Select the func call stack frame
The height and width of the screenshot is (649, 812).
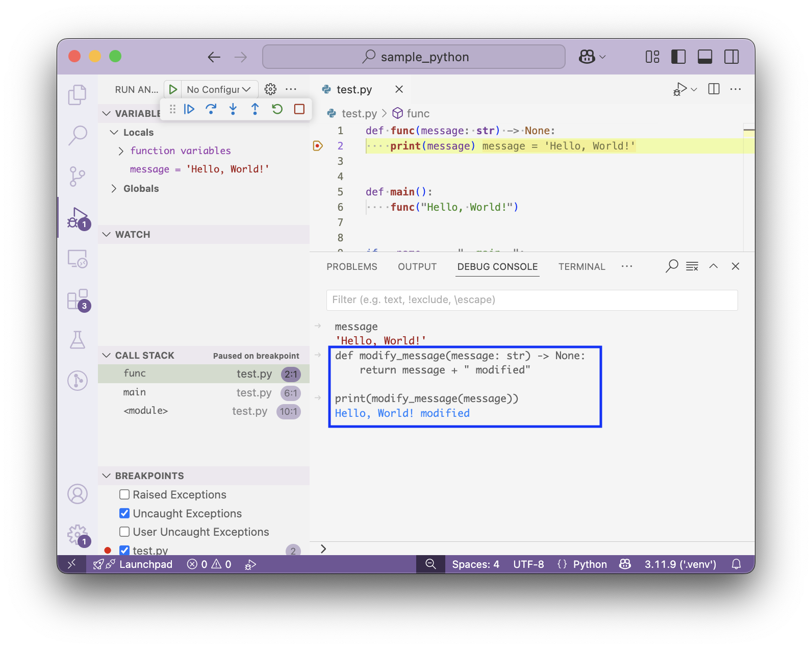(204, 373)
